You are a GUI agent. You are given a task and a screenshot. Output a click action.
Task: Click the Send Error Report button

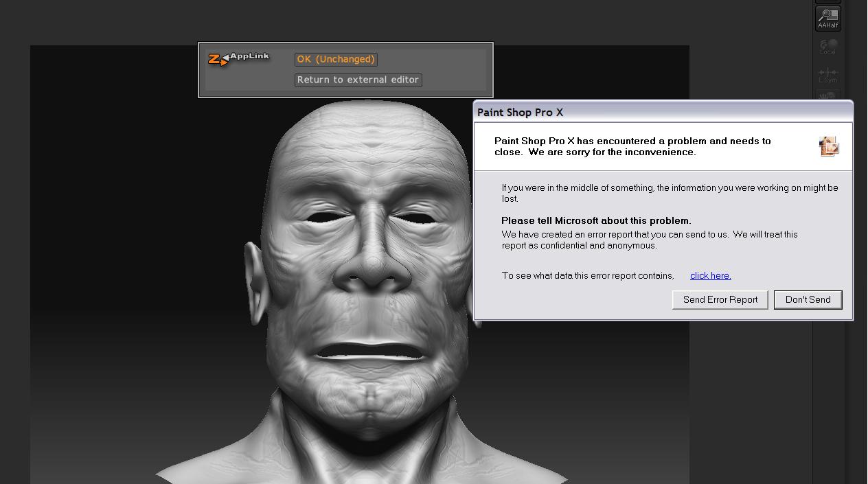coord(720,300)
